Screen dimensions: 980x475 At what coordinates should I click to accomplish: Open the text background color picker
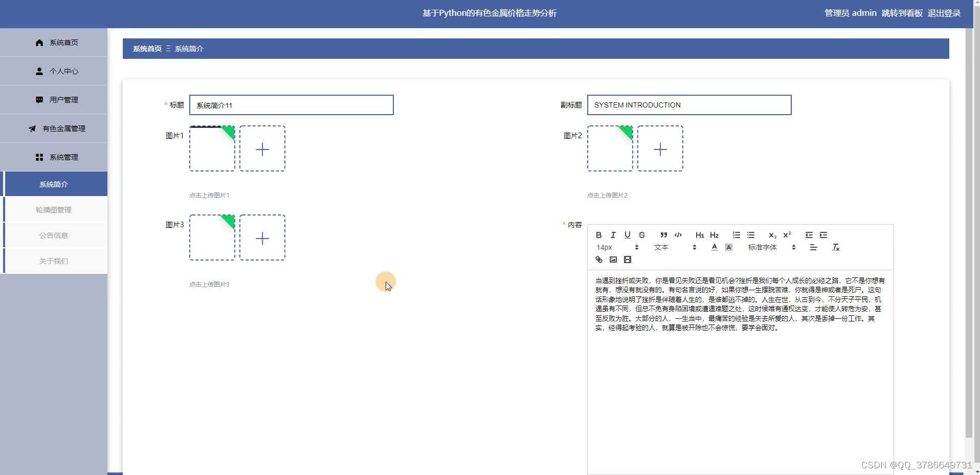click(x=728, y=247)
